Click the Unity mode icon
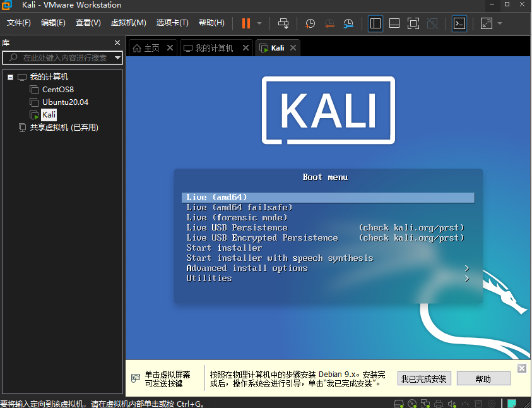 tap(432, 23)
